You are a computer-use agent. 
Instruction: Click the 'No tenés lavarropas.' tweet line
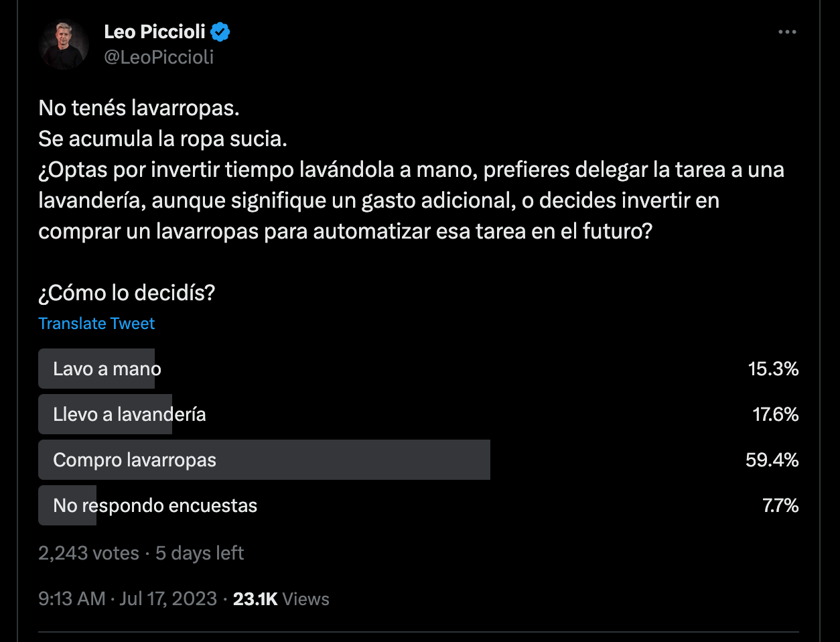point(139,108)
